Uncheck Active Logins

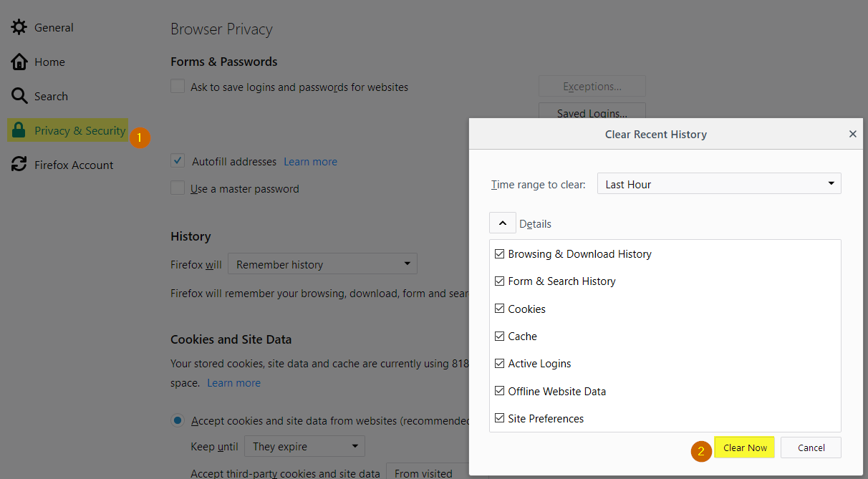click(x=499, y=363)
